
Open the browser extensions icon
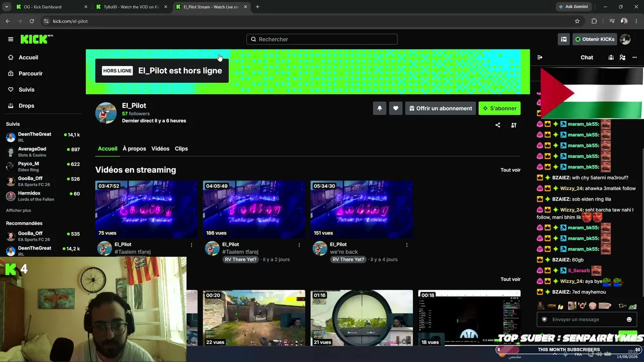click(x=594, y=21)
